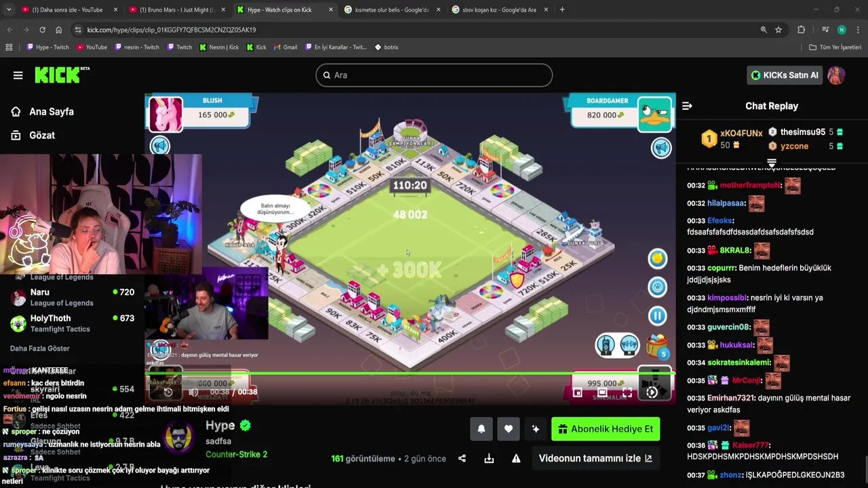Screen dimensions: 868x488
Task: Open media control icon in toolbar
Action: pyautogui.click(x=825, y=30)
